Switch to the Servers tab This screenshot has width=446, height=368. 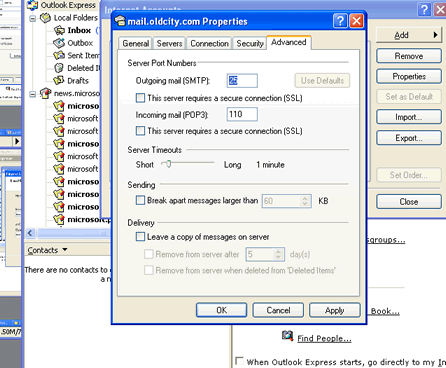pos(169,43)
